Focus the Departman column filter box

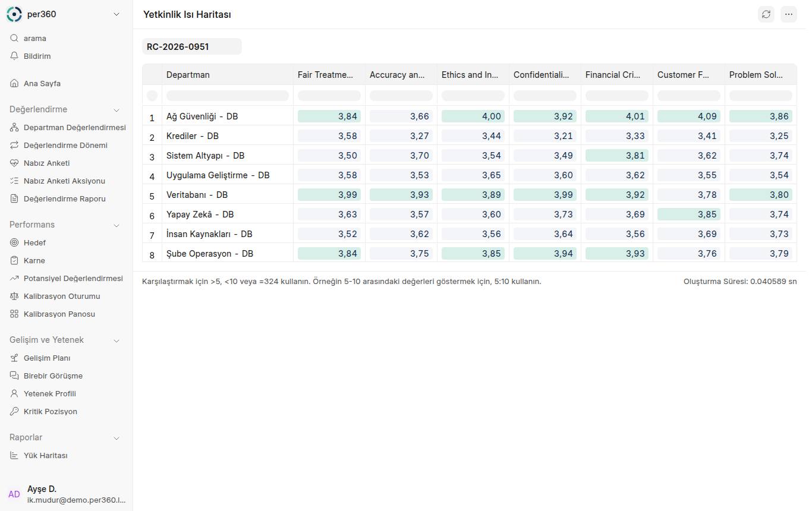point(228,96)
